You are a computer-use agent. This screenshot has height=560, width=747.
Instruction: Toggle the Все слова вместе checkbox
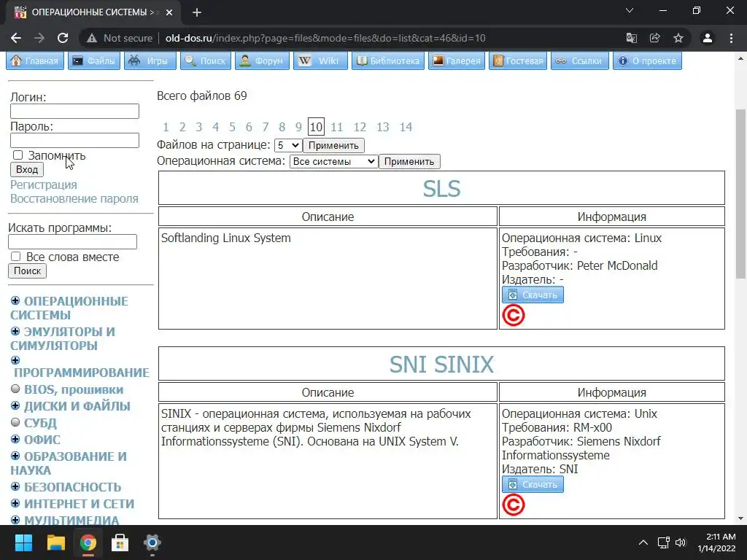click(16, 257)
